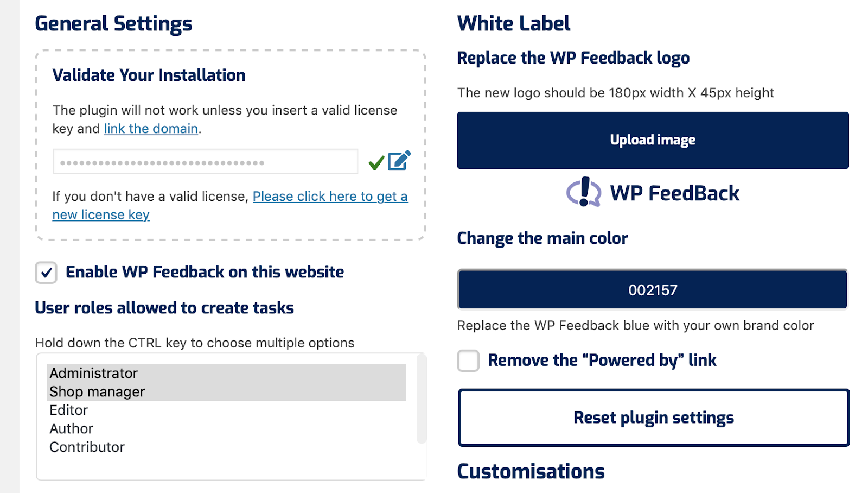
Task: Check Remove the "Powered by" link box
Action: [468, 361]
